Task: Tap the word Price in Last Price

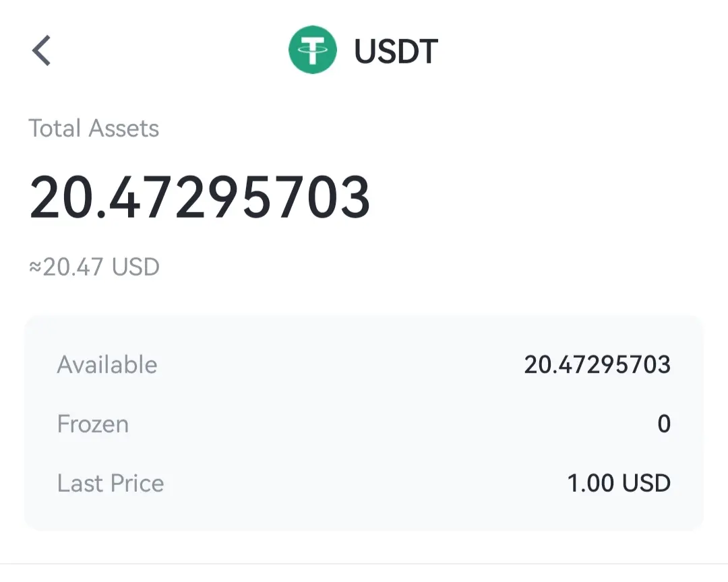Action: pyautogui.click(x=137, y=483)
